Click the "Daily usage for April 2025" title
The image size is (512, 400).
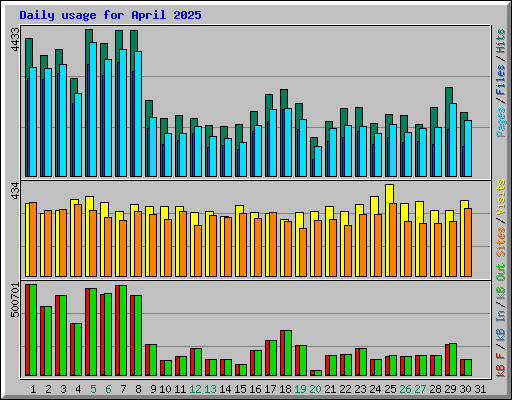(x=110, y=15)
